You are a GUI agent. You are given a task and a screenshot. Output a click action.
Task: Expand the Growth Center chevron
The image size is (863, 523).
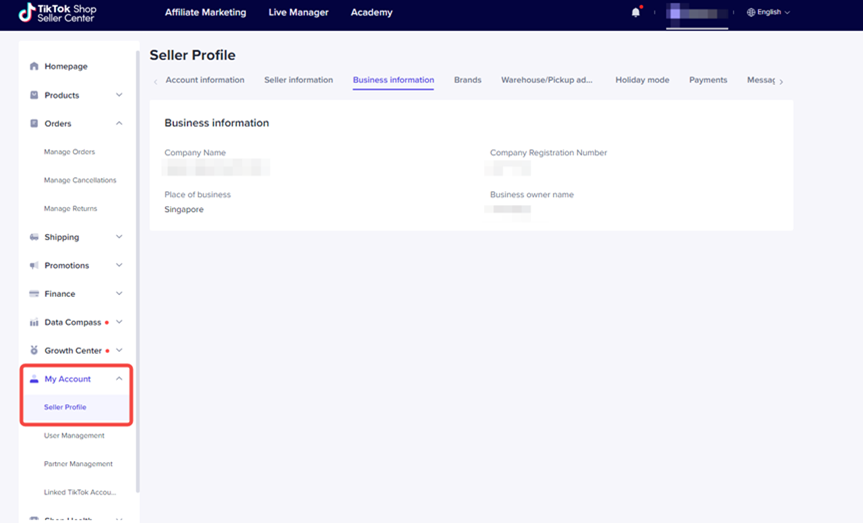tap(119, 350)
